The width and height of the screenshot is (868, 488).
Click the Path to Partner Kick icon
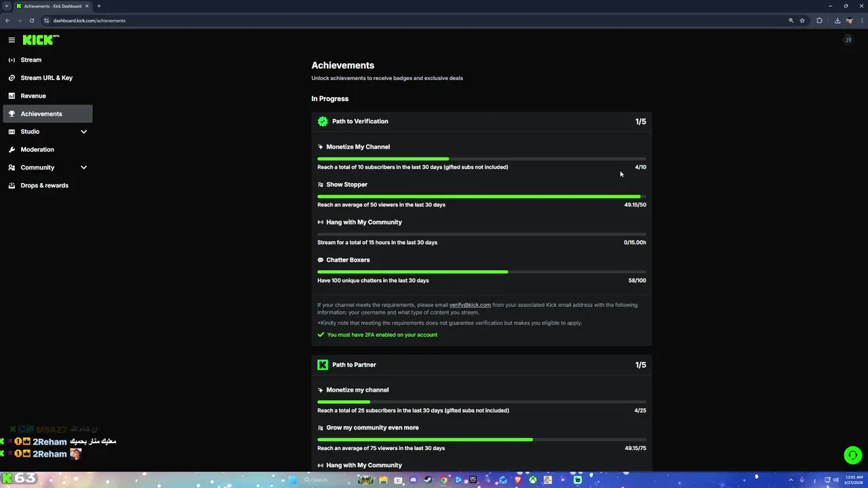[323, 365]
